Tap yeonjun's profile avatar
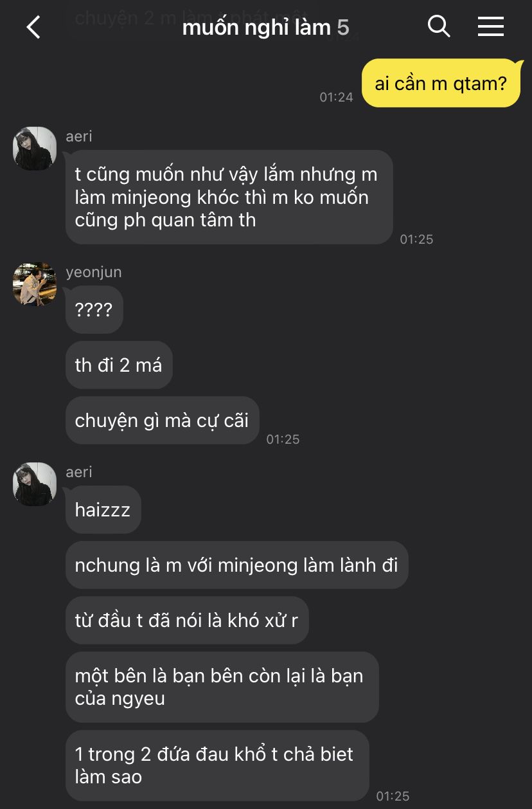This screenshot has height=809, width=532. [x=35, y=284]
